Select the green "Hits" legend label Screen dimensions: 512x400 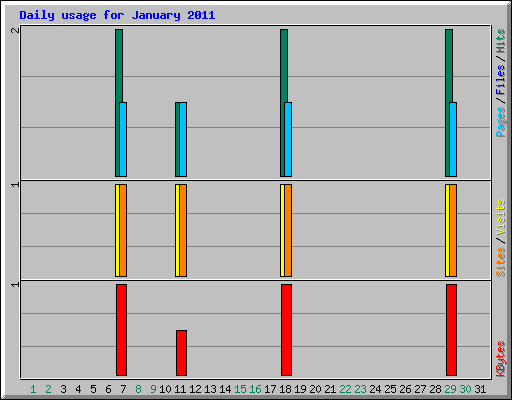pyautogui.click(x=500, y=41)
